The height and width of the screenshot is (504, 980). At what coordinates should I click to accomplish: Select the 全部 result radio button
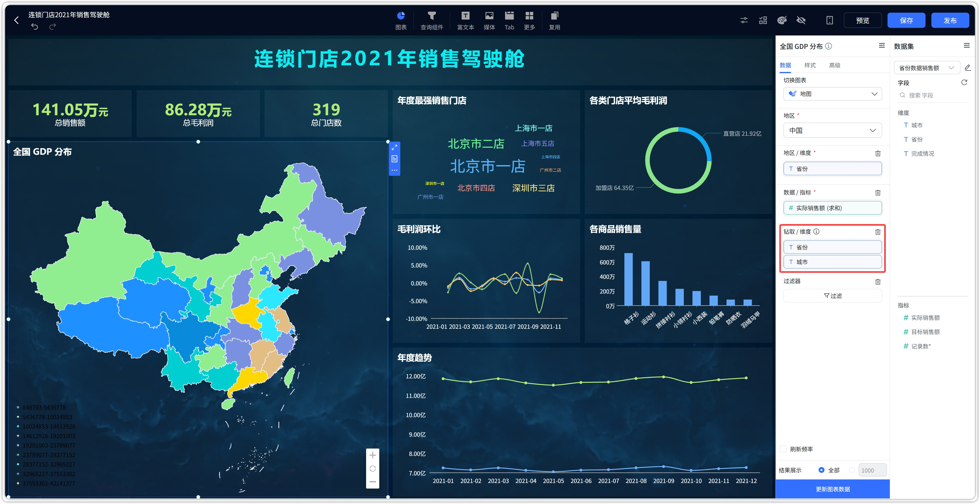[x=821, y=470]
